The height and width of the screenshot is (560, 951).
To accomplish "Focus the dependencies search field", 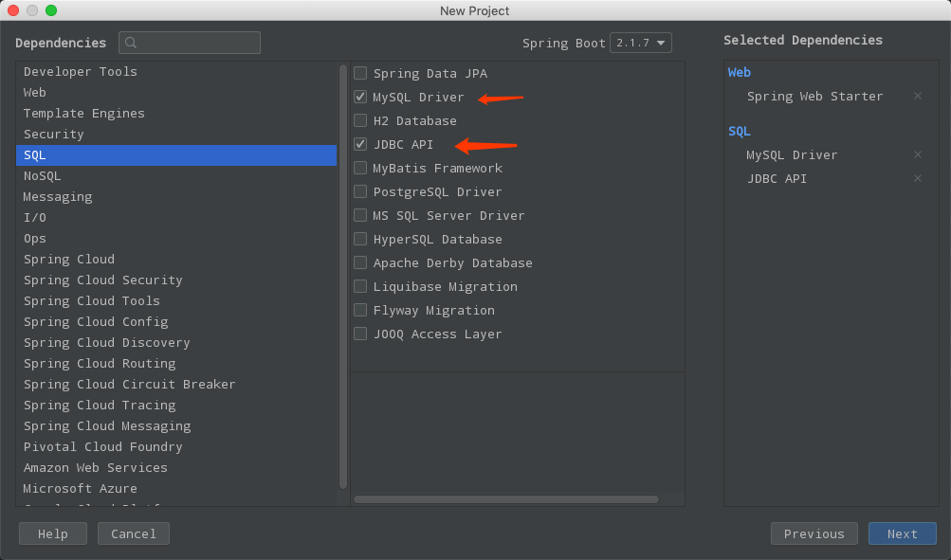I will point(190,43).
